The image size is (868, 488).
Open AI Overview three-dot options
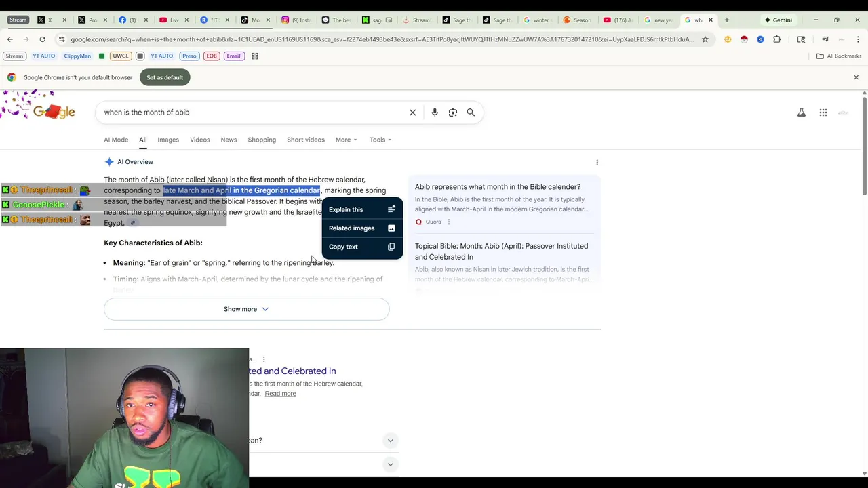(597, 162)
